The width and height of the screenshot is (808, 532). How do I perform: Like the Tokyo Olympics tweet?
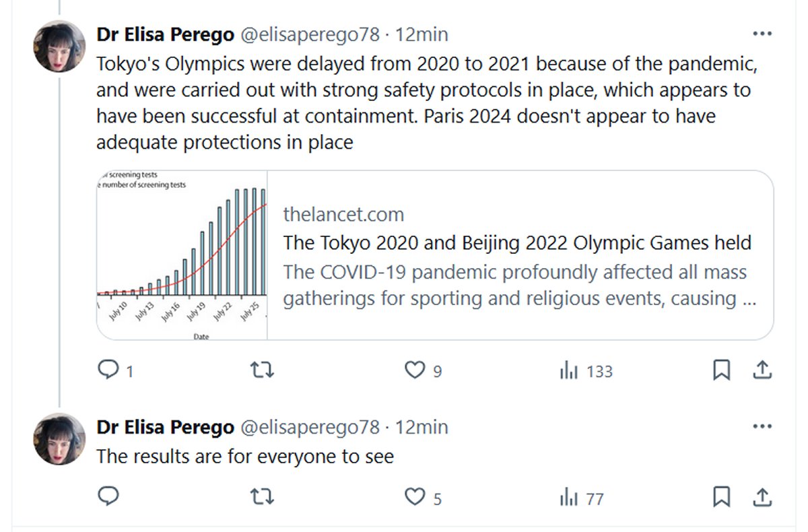415,370
